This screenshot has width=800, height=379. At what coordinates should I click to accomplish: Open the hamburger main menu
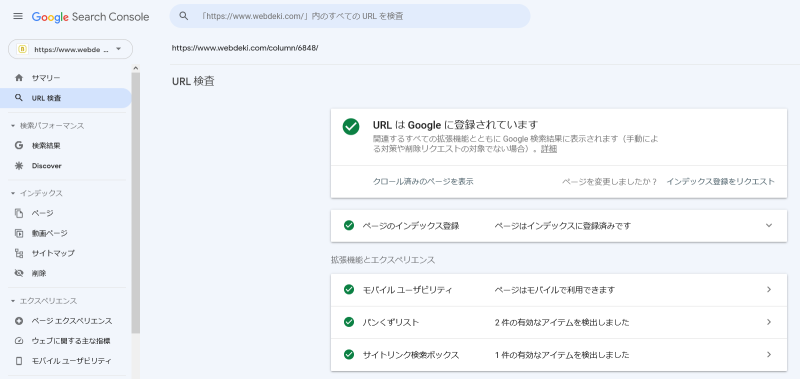(18, 16)
